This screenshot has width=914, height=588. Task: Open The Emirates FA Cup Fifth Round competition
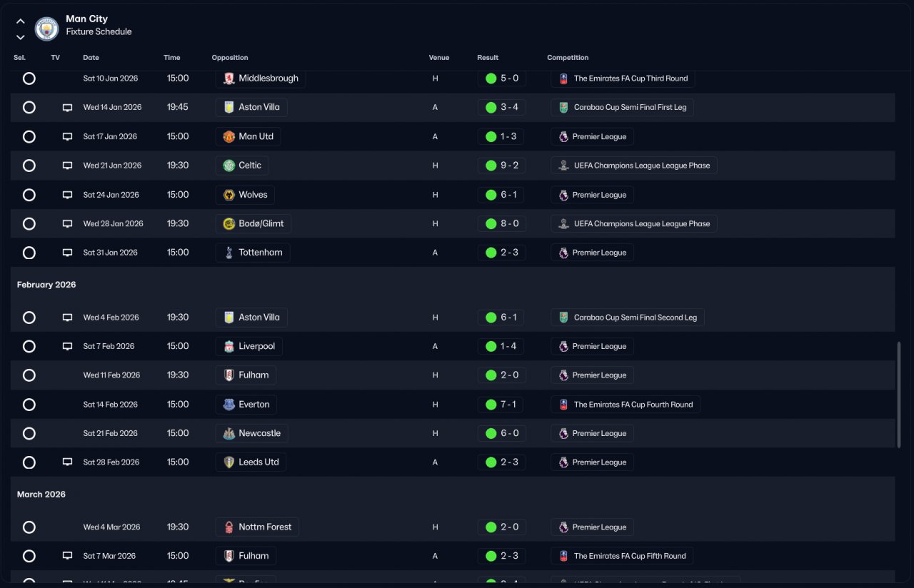(622, 556)
